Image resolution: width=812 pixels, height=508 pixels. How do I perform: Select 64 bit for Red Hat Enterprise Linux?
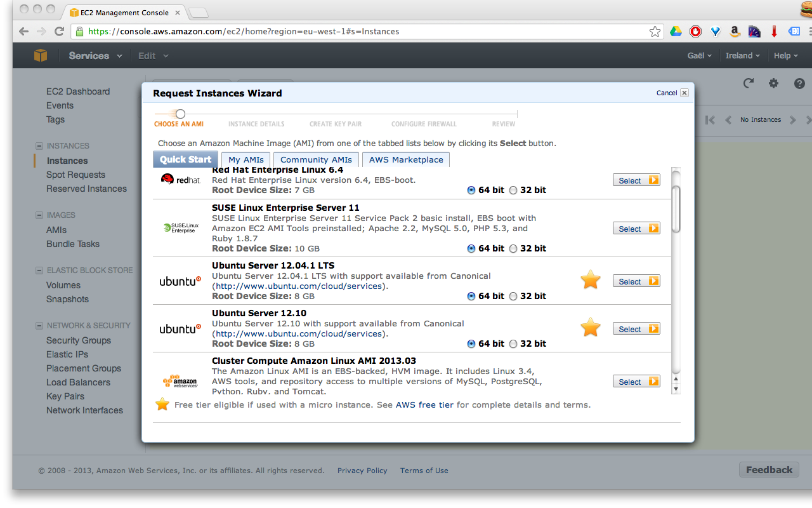tap(471, 189)
